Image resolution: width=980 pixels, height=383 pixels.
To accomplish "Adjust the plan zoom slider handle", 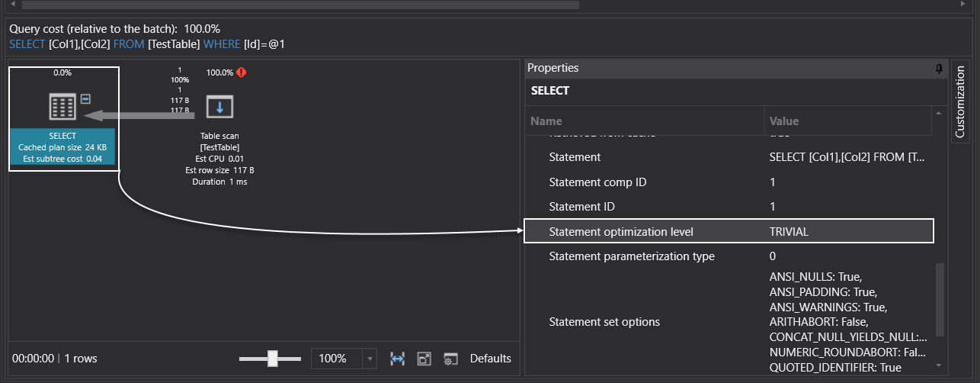I will tap(272, 359).
